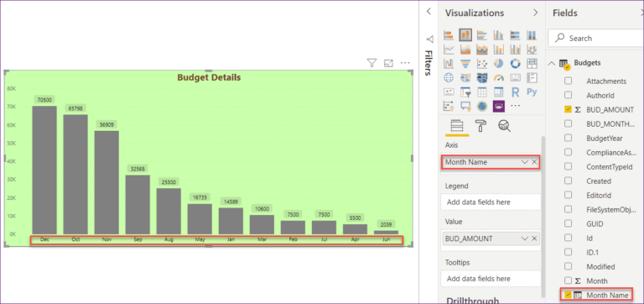Open the visual filter icon above chart
The height and width of the screenshot is (304, 644).
(371, 63)
